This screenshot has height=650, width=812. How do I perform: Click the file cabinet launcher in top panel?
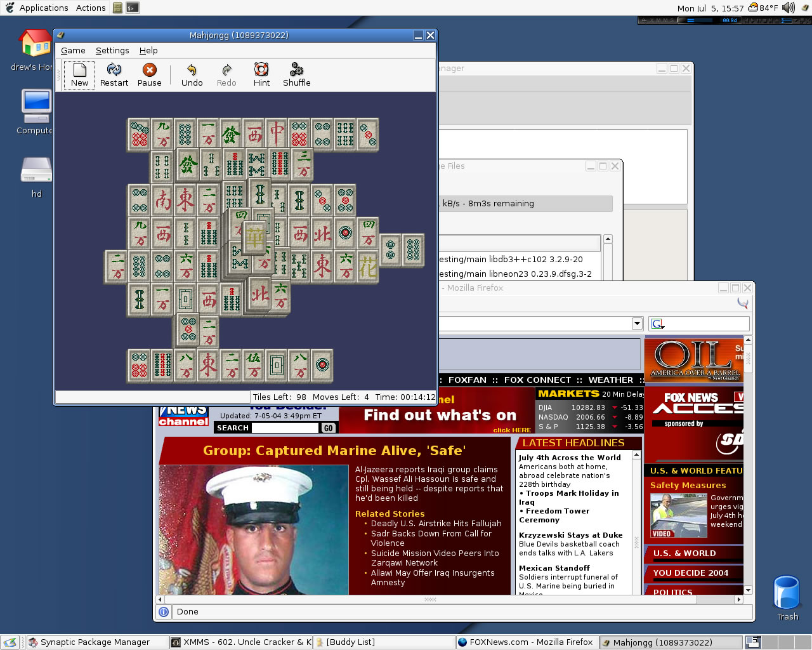(x=117, y=8)
